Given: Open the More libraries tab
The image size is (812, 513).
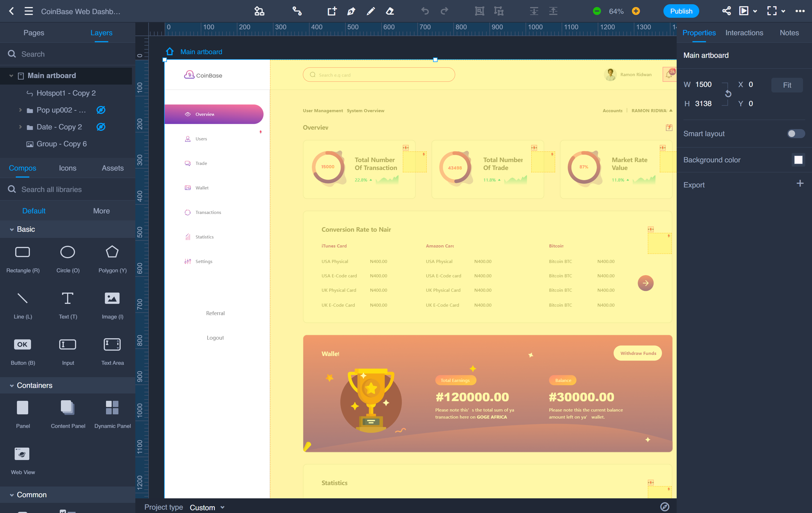Looking at the screenshot, I should (101, 211).
